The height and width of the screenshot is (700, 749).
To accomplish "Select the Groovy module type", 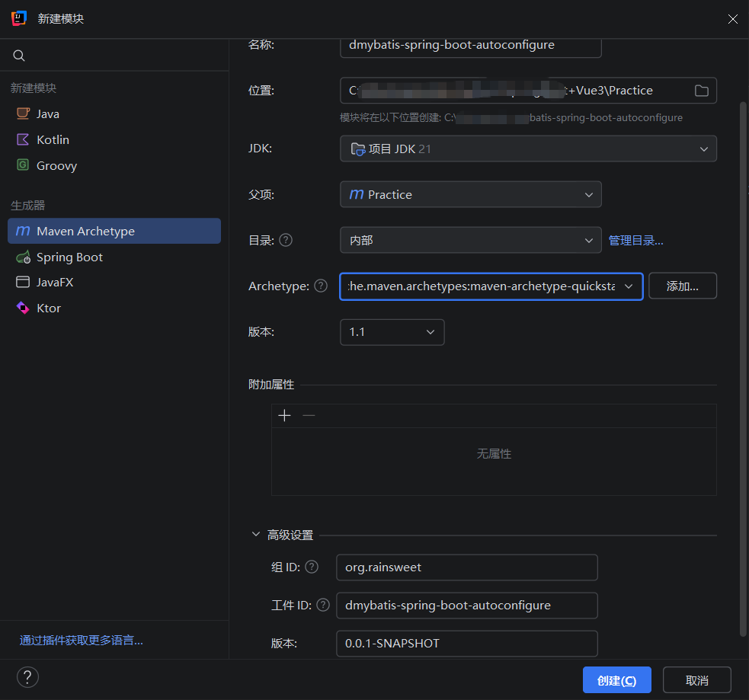I will pyautogui.click(x=114, y=166).
